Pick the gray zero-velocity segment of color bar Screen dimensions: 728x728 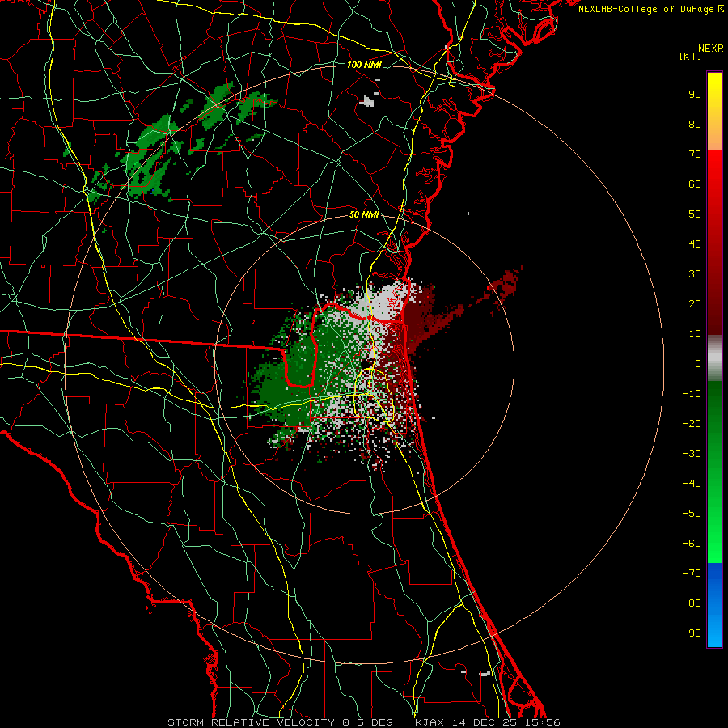pos(714,358)
